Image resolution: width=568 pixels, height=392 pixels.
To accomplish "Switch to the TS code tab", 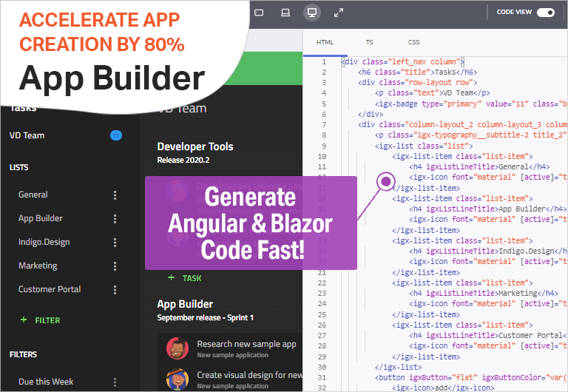I will 370,42.
